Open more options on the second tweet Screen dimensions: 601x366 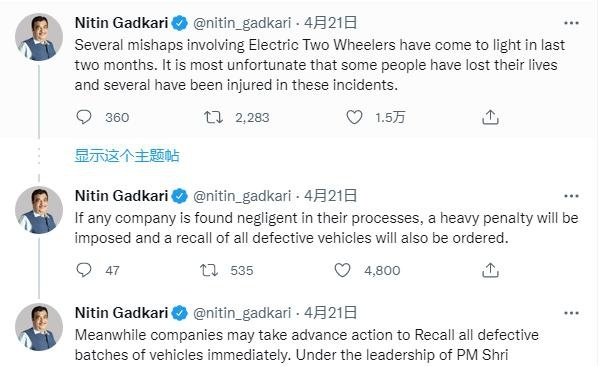click(x=571, y=196)
